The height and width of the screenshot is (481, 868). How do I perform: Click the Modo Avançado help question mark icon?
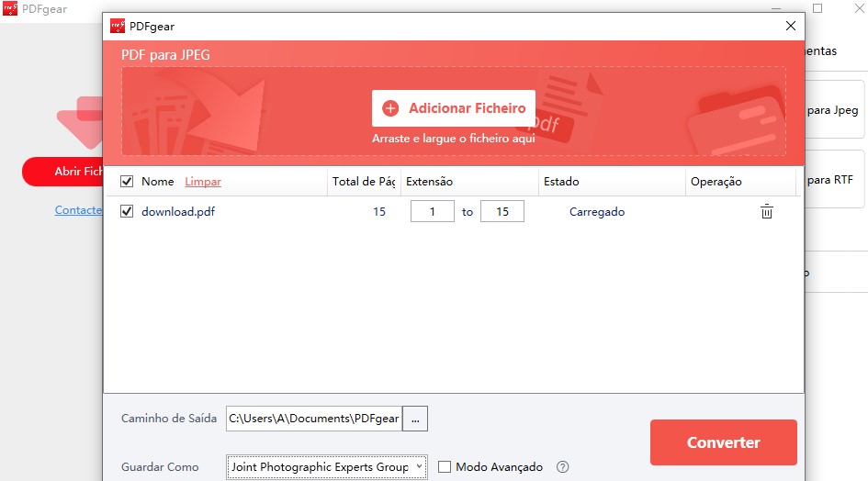tap(562, 467)
